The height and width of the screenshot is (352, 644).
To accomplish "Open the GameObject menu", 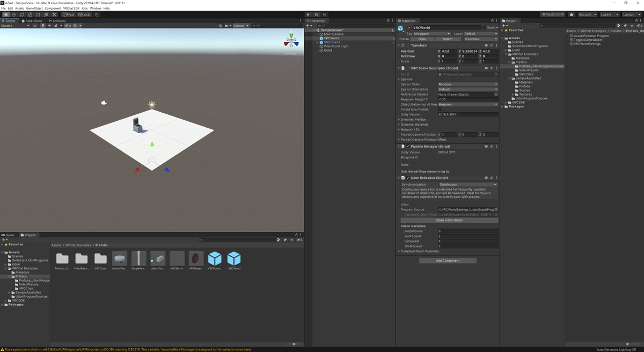I will pyautogui.click(x=34, y=9).
